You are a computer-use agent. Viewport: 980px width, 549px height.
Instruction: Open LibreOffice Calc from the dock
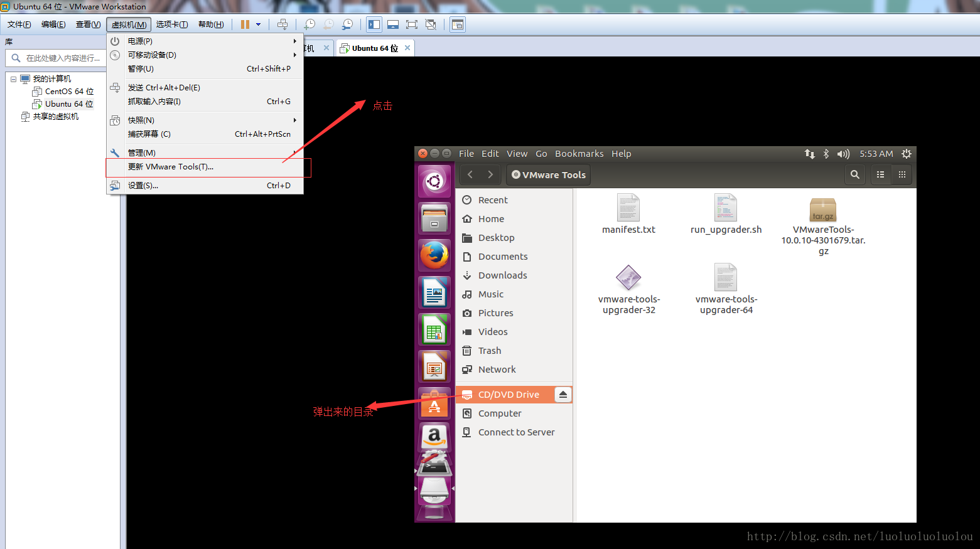point(434,329)
